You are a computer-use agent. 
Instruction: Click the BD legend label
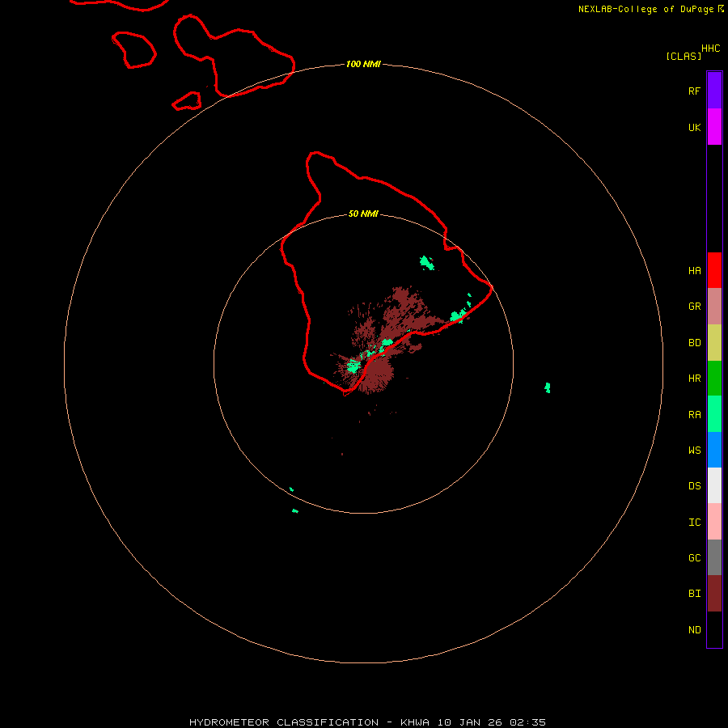(x=694, y=343)
